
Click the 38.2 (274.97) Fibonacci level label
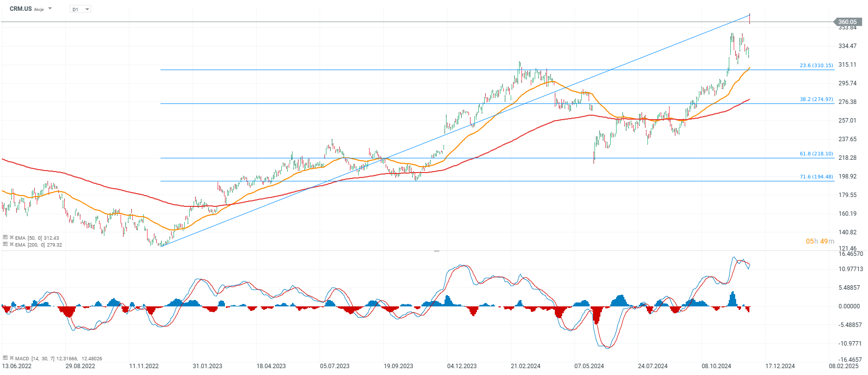coord(816,99)
